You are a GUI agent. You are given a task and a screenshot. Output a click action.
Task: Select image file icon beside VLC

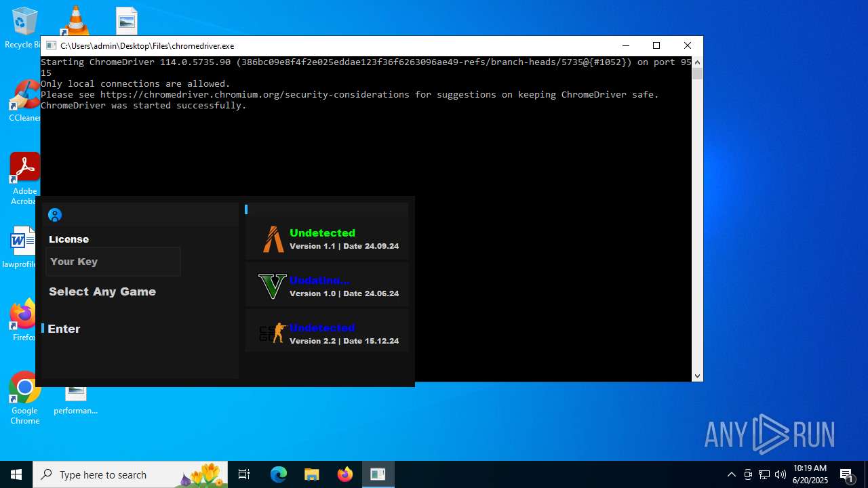pos(127,20)
